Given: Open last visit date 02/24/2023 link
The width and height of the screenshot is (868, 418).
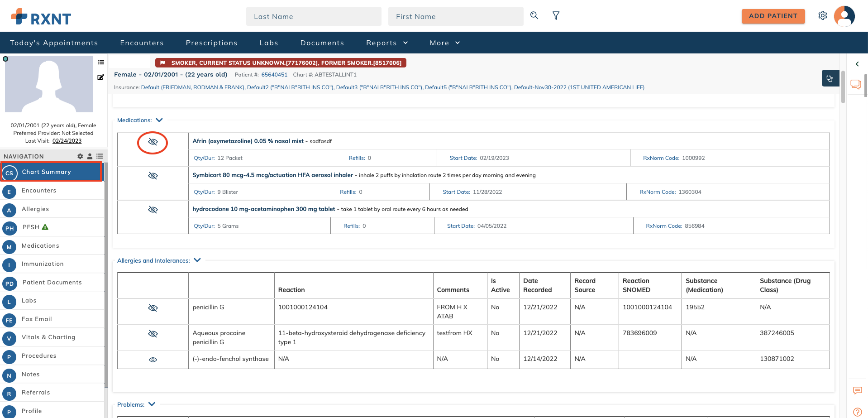Looking at the screenshot, I should coord(67,141).
